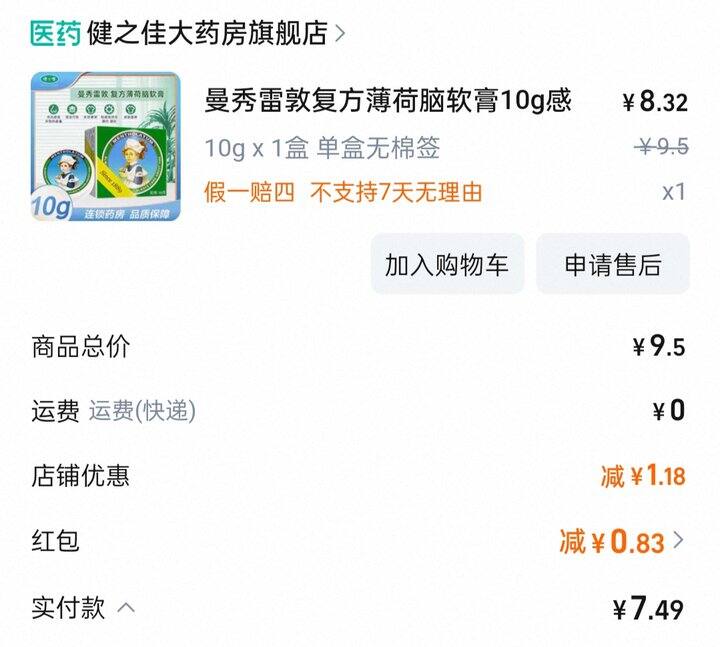Tap the 减¥1.18 shop discount amount
This screenshot has height=647, width=720.
pos(643,475)
